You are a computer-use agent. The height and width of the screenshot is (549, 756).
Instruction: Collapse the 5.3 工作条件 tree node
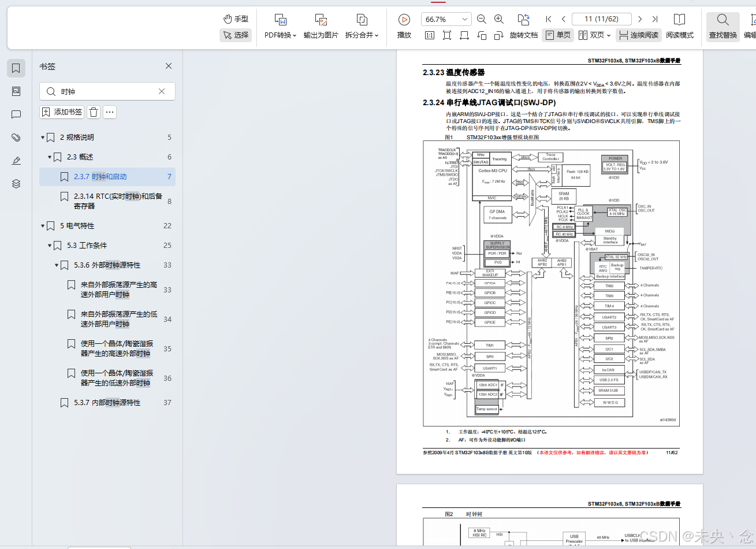[x=50, y=246]
